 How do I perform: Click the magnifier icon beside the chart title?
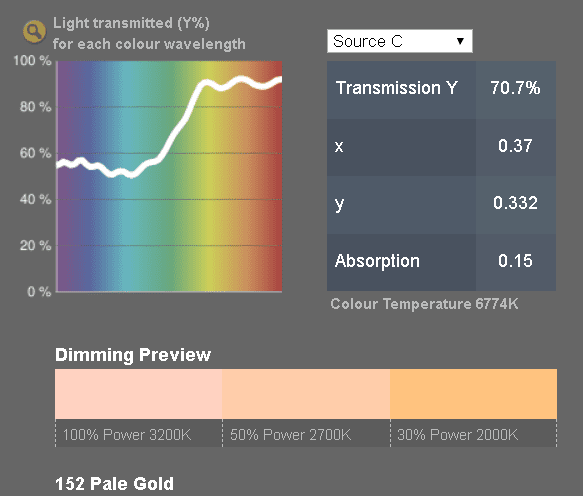[x=34, y=32]
